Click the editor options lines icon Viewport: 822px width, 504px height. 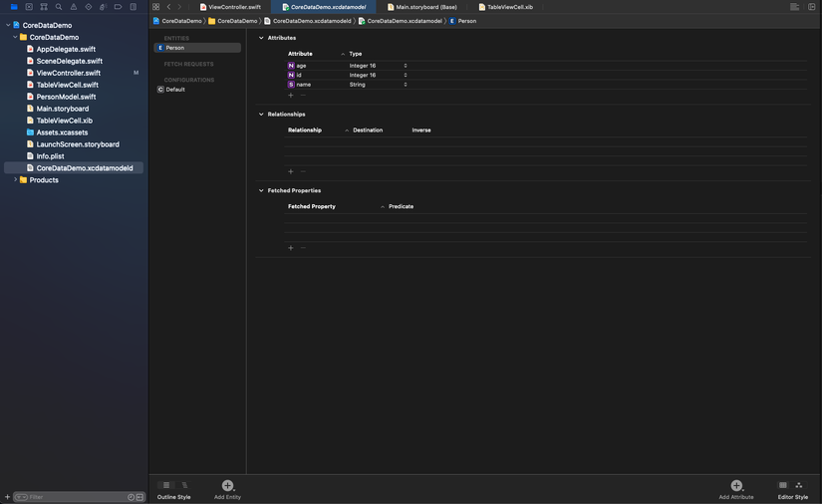tap(795, 7)
